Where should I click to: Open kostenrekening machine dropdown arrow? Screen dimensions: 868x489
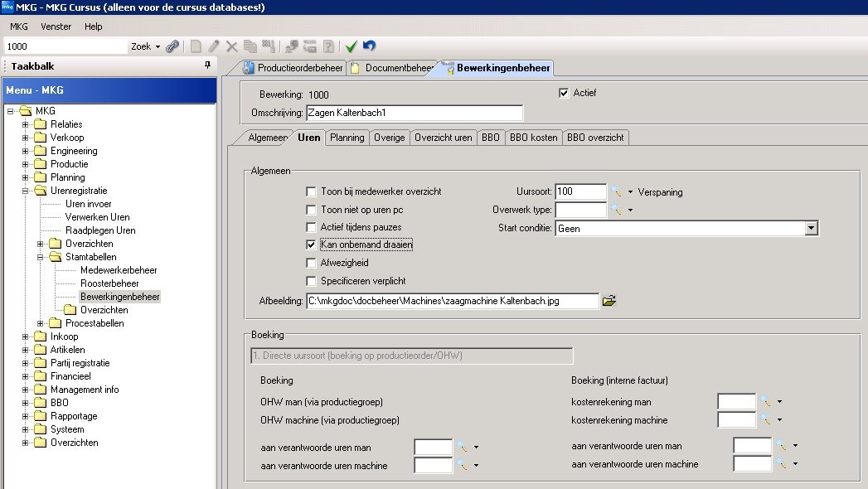[x=779, y=420]
